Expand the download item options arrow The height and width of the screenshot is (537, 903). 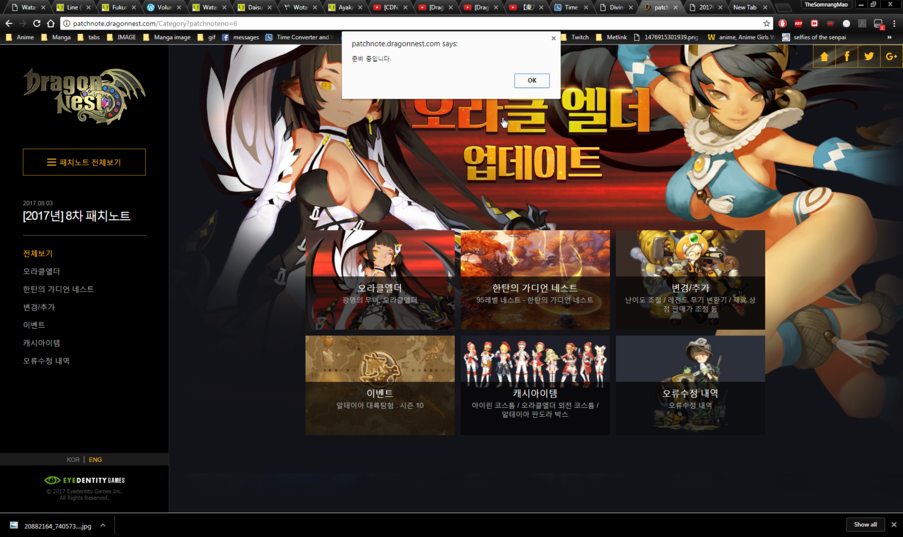(x=103, y=525)
